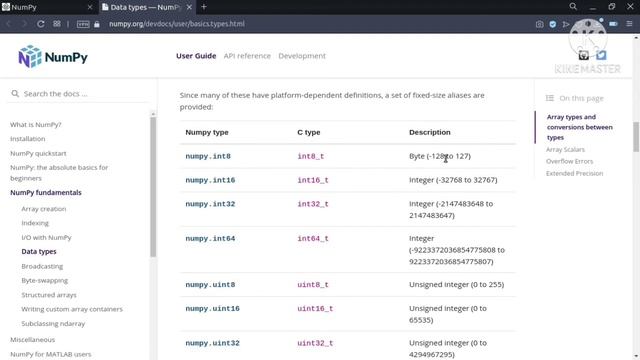Open the ad blocker shield icon

(553, 24)
